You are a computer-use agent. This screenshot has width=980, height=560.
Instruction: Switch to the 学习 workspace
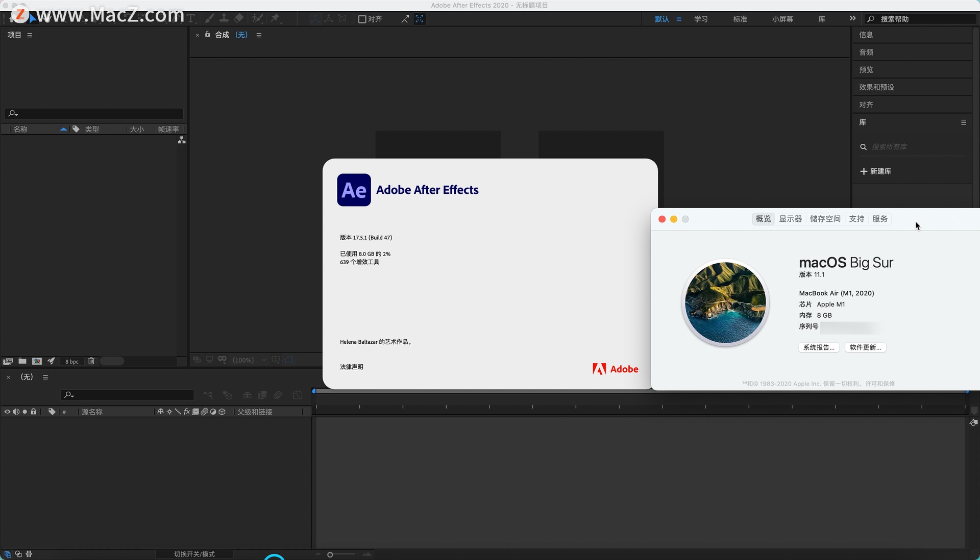click(701, 19)
